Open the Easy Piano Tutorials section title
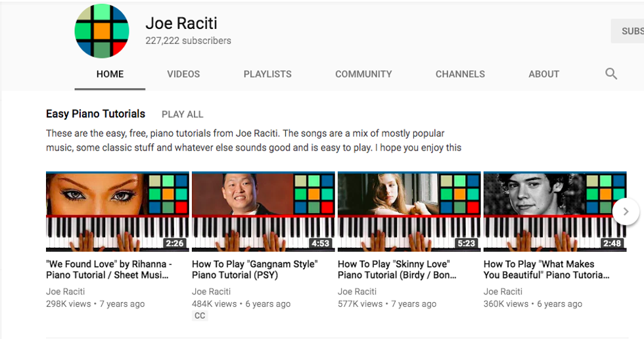The image size is (644, 339). (96, 114)
